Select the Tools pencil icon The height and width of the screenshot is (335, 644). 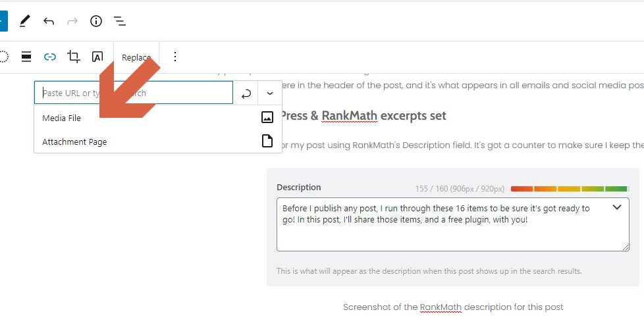(24, 21)
